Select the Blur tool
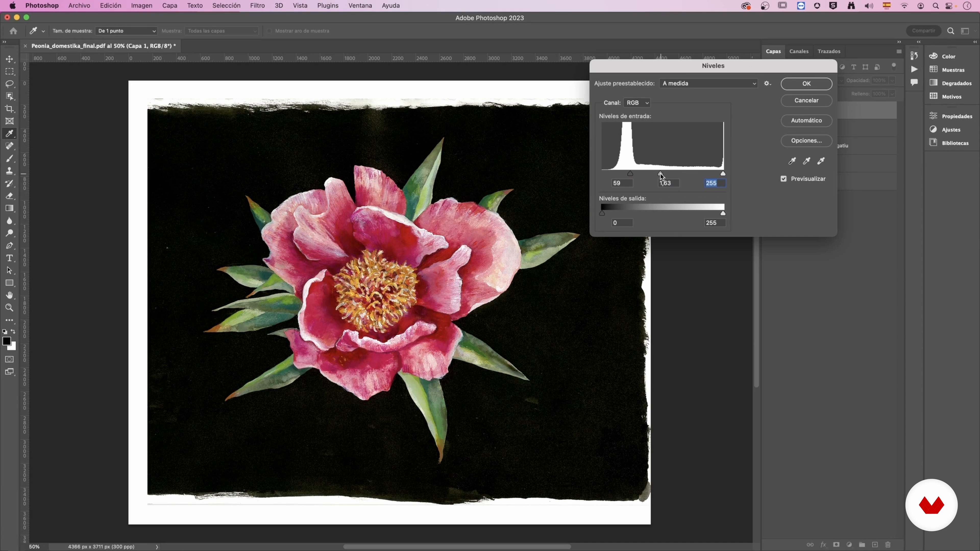This screenshot has width=980, height=551. point(9,221)
